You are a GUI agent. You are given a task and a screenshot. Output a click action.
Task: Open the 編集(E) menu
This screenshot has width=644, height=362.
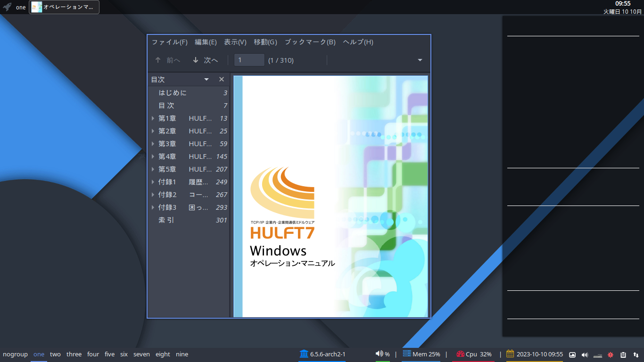click(x=206, y=42)
